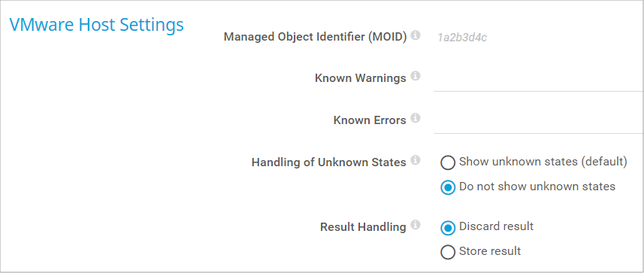Click the info icon next to Known Errors
Screen dimensions: 644x273
tap(416, 118)
